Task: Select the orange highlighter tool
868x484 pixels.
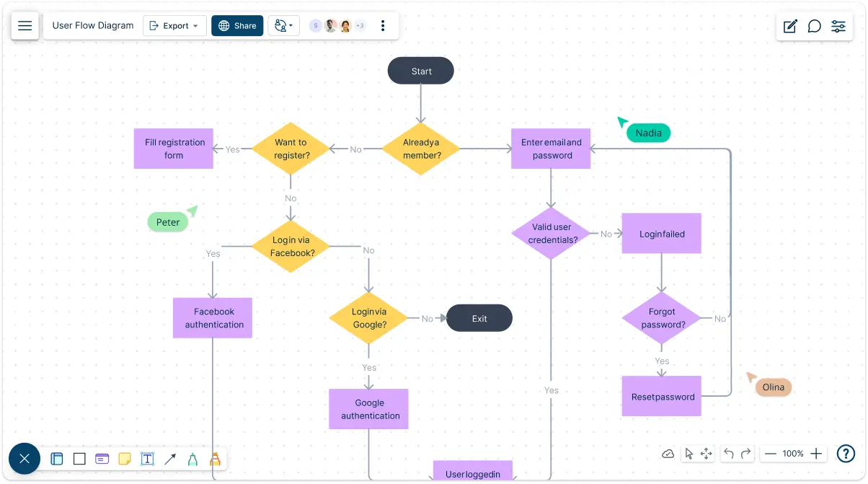Action: 215,459
